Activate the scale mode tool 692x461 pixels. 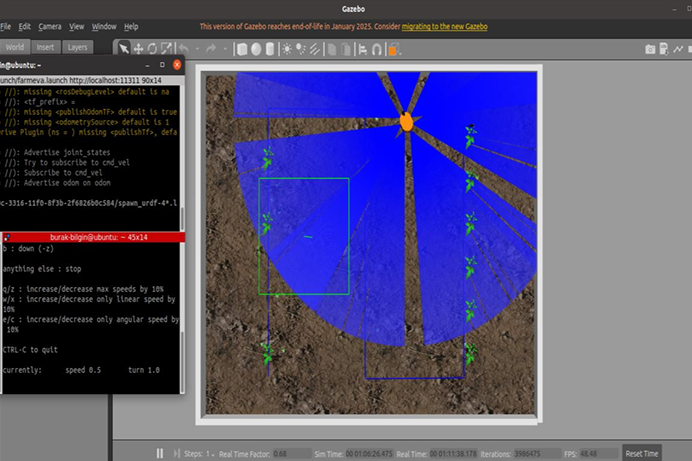[166, 48]
